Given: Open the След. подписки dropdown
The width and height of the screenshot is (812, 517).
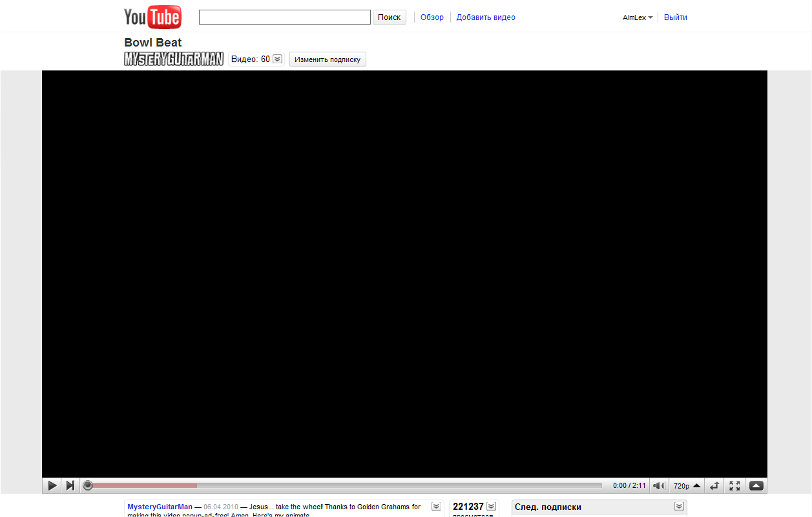Looking at the screenshot, I should 679,507.
